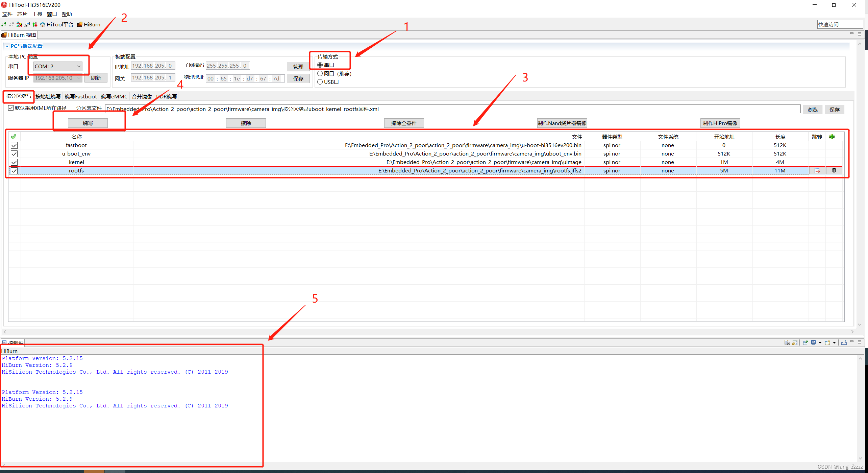Select the 网口(推荐) transfer mode
The image size is (868, 473).
pyautogui.click(x=320, y=73)
